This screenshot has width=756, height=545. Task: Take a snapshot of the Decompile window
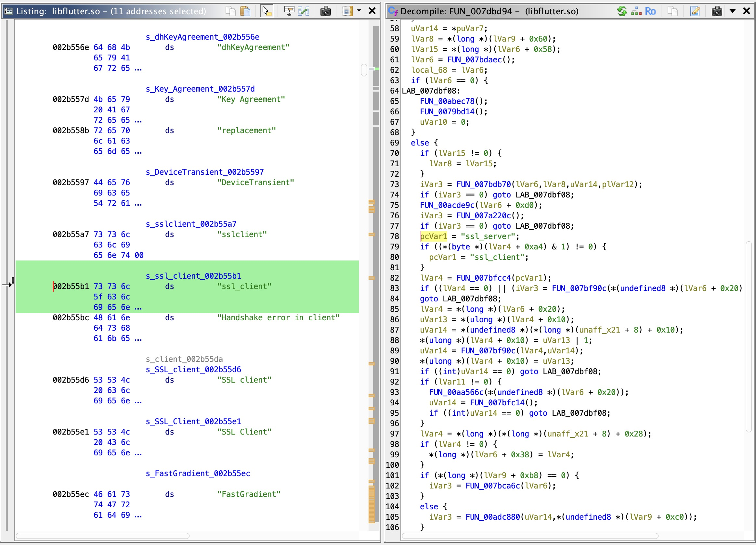tap(717, 11)
